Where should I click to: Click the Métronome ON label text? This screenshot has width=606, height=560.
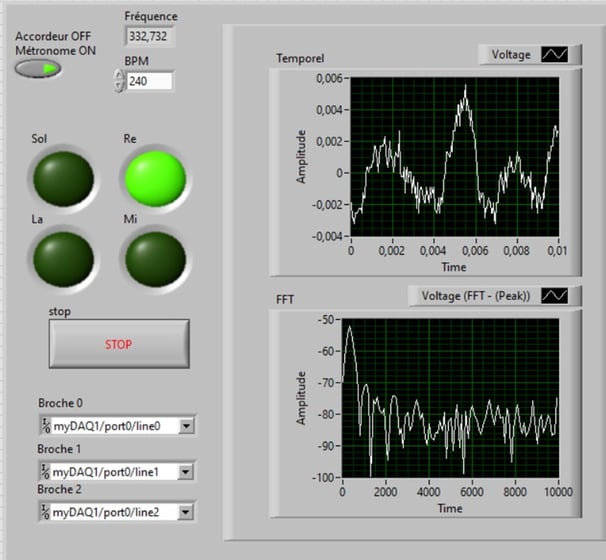(x=55, y=51)
